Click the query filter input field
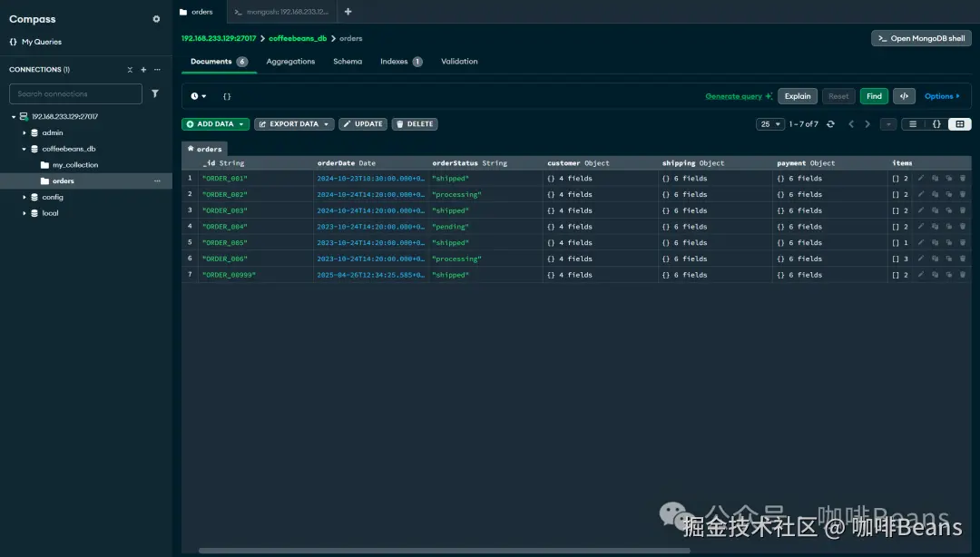 459,96
